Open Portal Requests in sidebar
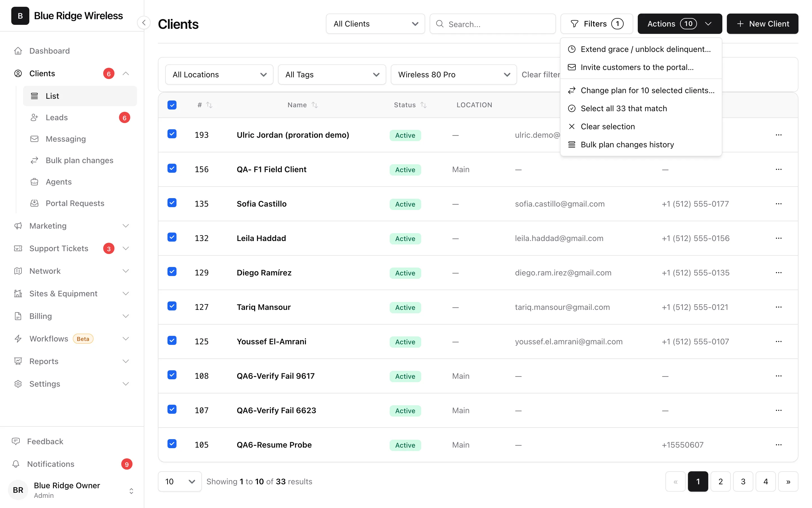 click(80, 203)
